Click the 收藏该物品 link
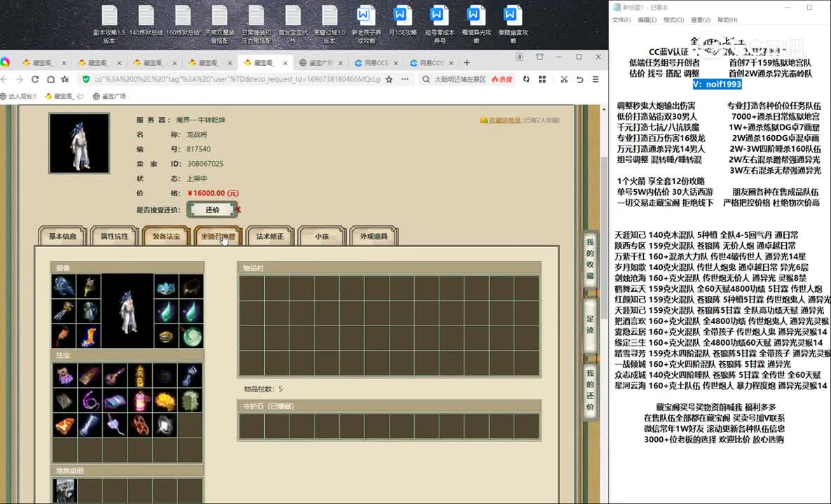The width and height of the screenshot is (831, 504). (504, 120)
